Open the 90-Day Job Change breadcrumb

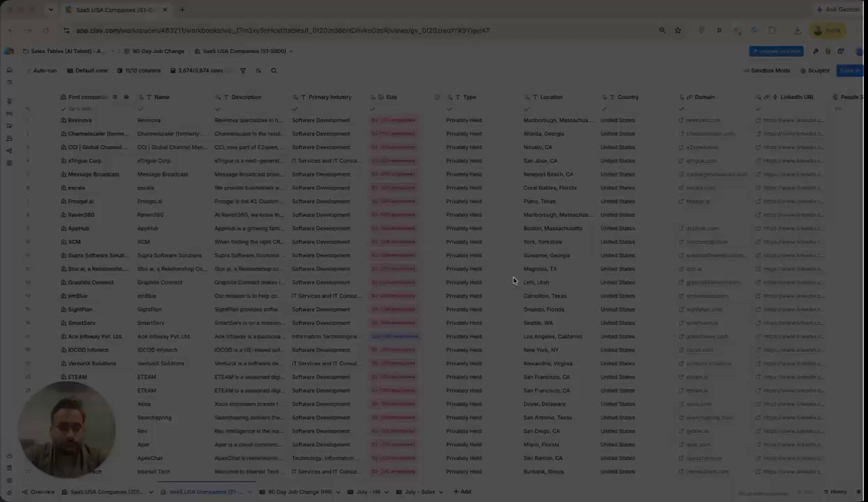pos(154,51)
